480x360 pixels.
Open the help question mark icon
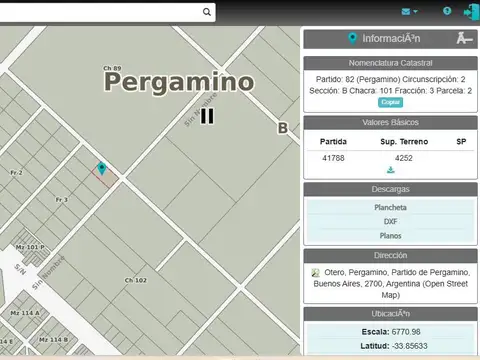(x=447, y=11)
